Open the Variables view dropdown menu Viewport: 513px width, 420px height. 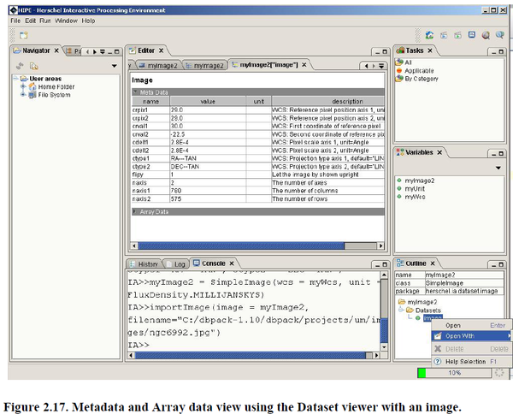(x=498, y=168)
